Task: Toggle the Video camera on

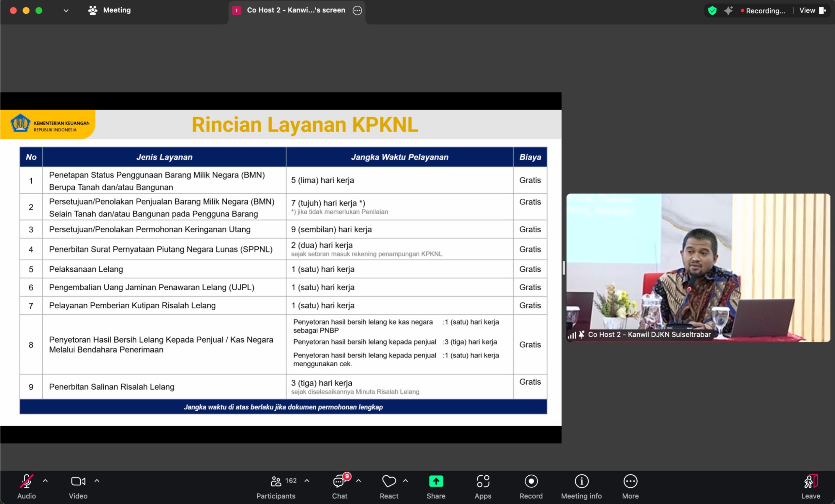Action: point(78,481)
